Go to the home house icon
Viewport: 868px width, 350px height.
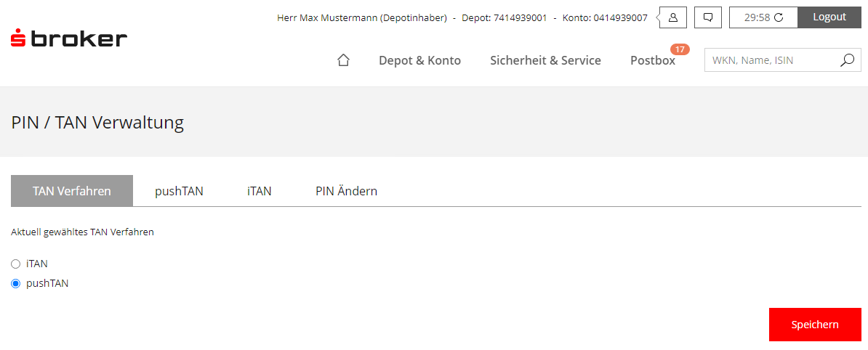click(343, 60)
